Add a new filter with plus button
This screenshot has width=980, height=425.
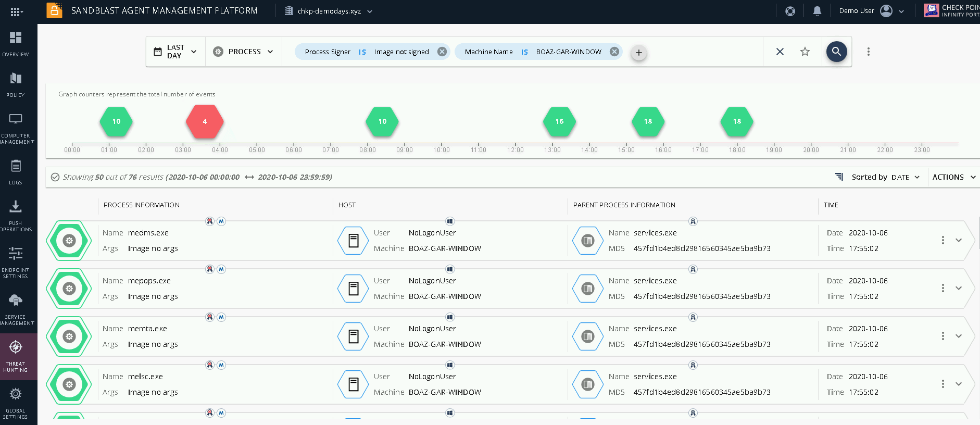tap(639, 53)
